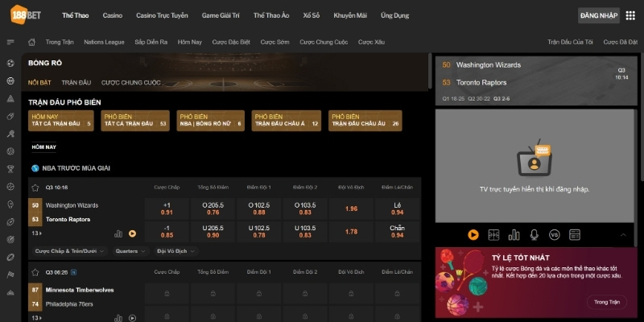Star the Minnesota Timberwolves match
Viewport: 644px width, 322px height.
[35, 272]
